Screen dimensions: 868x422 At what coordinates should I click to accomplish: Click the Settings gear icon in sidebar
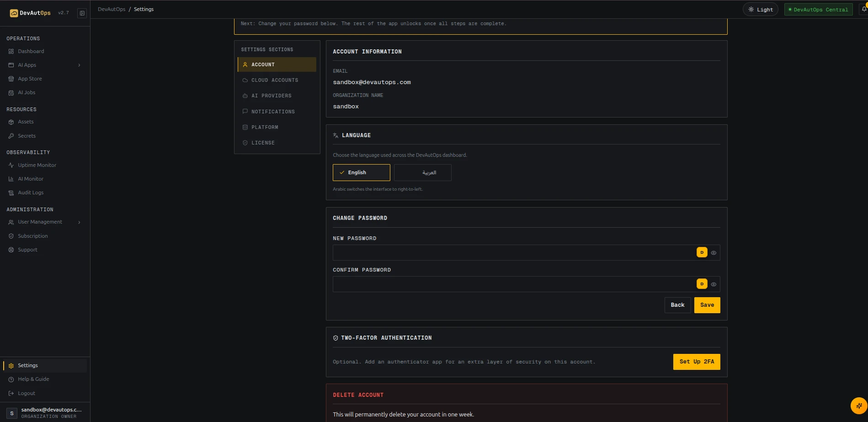coord(11,366)
